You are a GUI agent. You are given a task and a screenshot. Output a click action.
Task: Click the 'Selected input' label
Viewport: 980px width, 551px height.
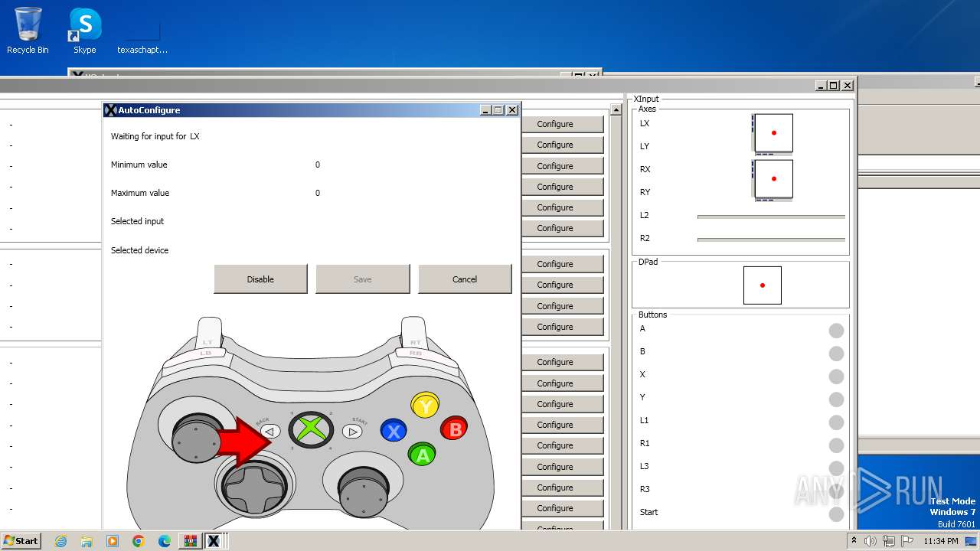138,221
